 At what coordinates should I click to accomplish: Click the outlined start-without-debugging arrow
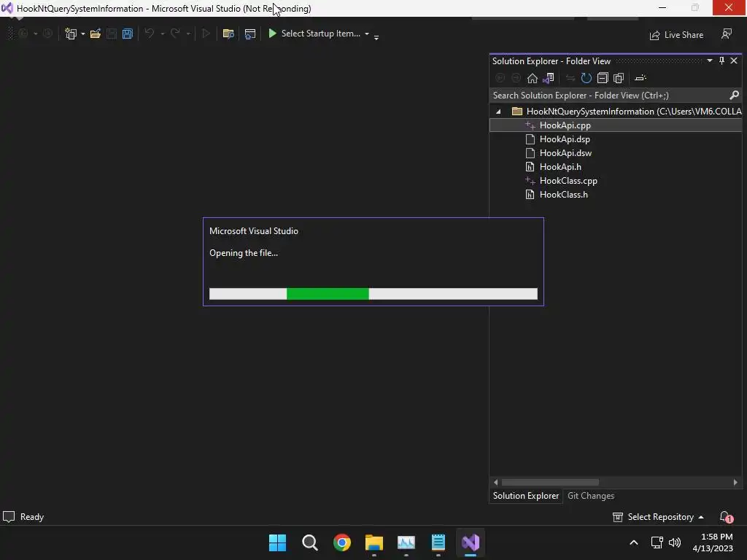pos(206,34)
